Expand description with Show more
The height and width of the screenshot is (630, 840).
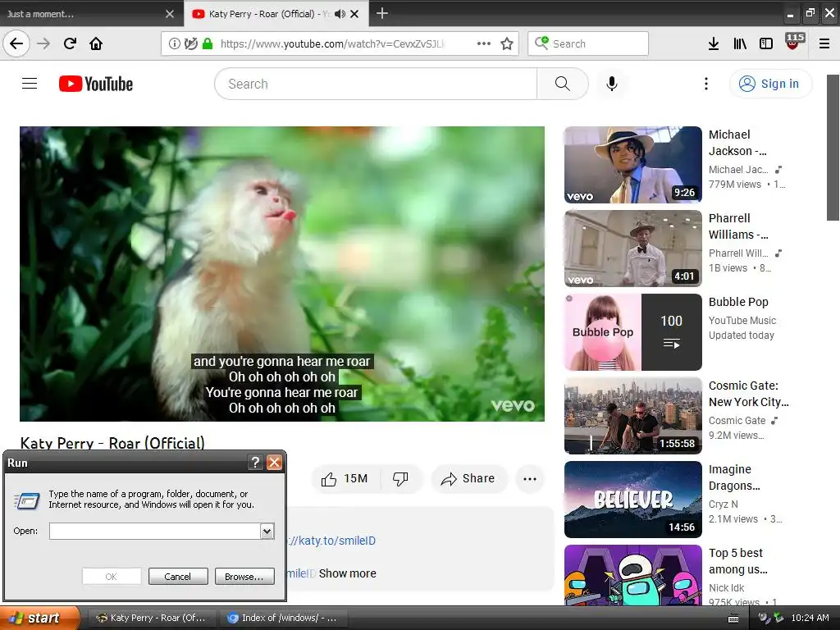(x=347, y=573)
